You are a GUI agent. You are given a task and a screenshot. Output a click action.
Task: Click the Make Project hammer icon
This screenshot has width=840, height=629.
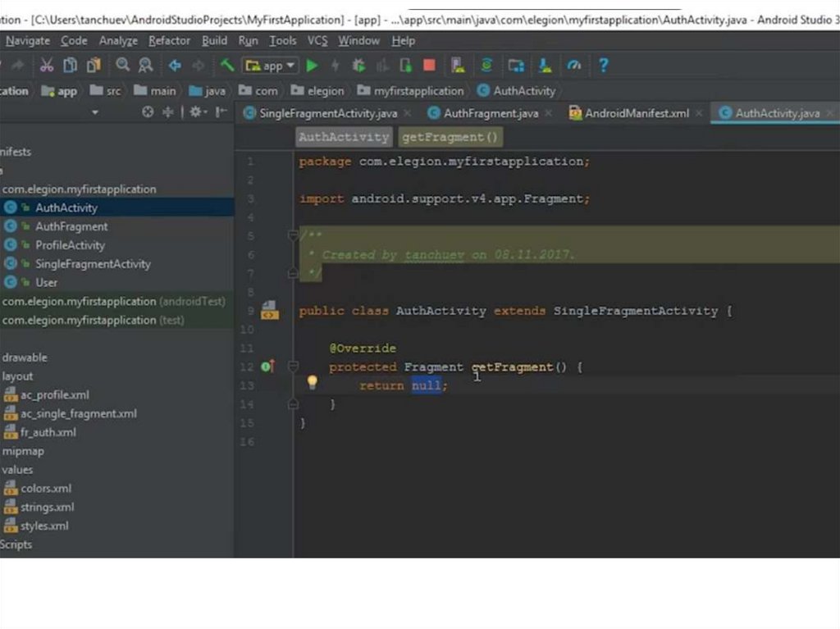(227, 66)
